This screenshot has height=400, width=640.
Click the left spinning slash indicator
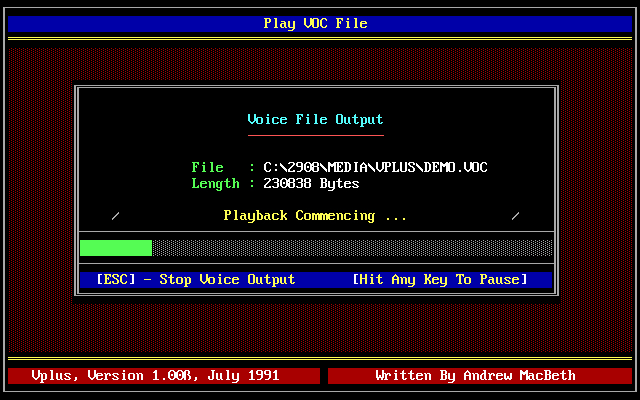[116, 216]
